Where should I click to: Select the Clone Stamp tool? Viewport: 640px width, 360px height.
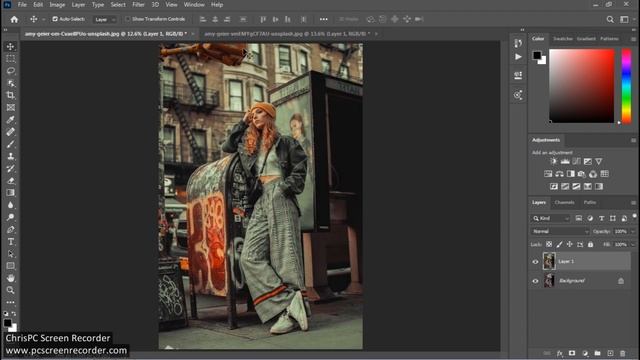11,156
